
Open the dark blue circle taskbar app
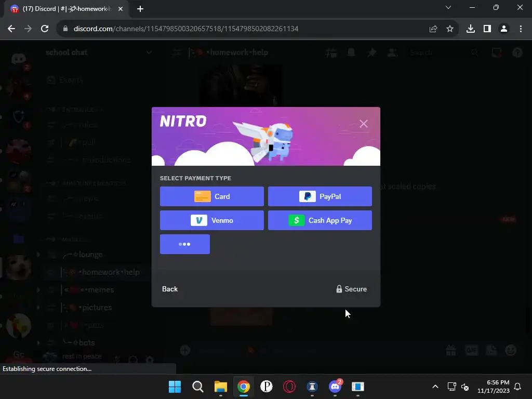[x=312, y=387]
